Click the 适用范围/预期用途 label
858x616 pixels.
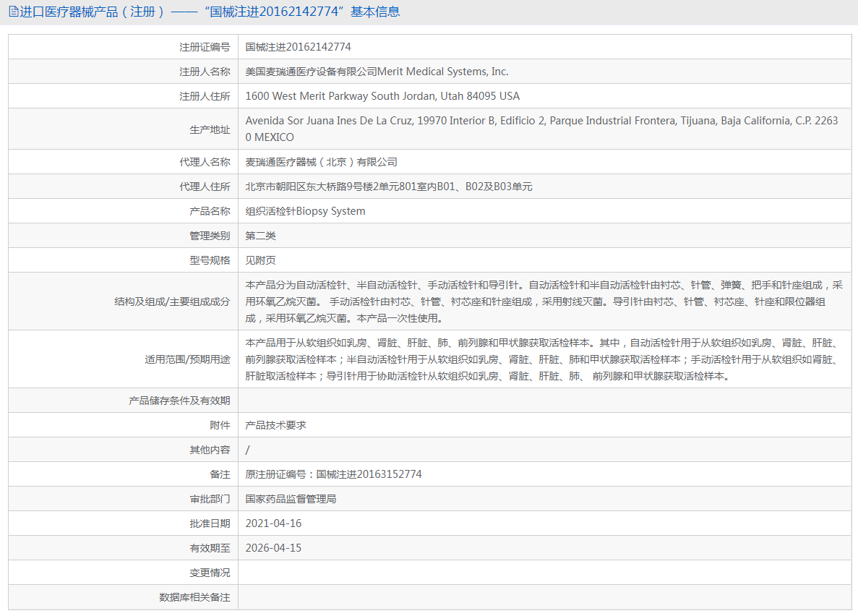pos(187,360)
